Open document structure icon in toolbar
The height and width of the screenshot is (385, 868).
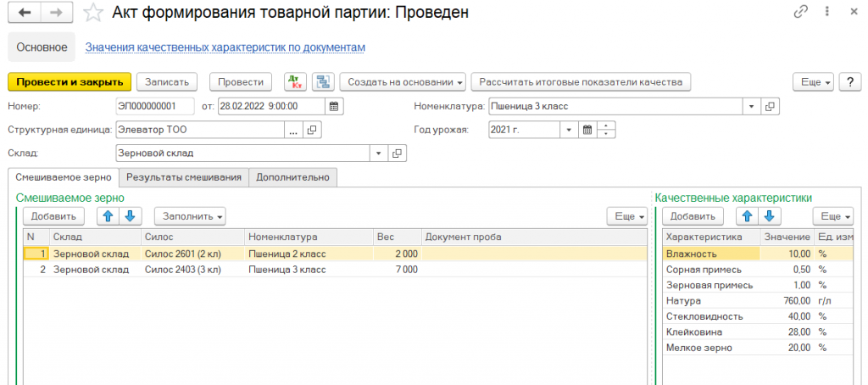click(322, 81)
